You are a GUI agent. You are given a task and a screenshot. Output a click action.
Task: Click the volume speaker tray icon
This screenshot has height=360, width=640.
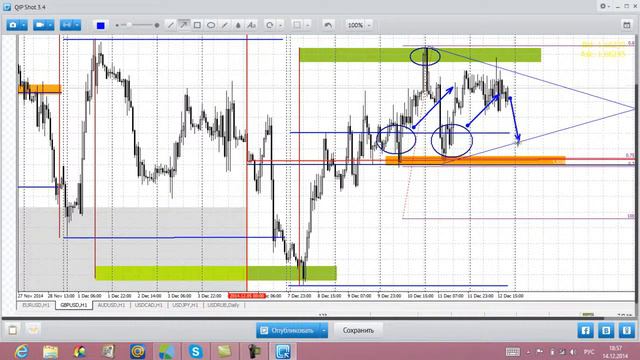click(573, 352)
